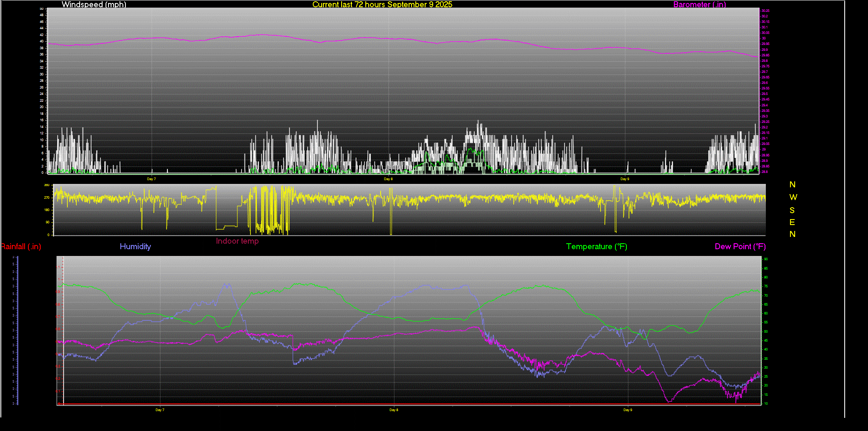Click the 'Day 7' label under the windspeed chart

pyautogui.click(x=151, y=179)
